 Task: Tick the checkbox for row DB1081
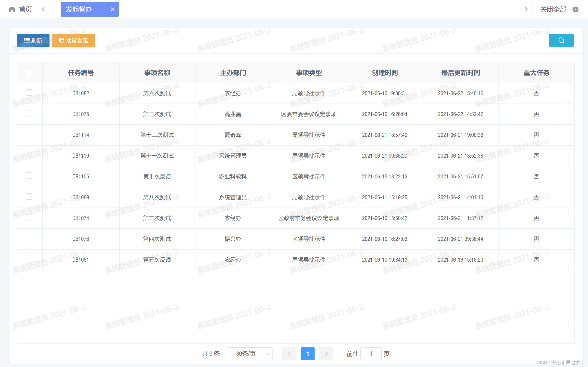(29, 259)
